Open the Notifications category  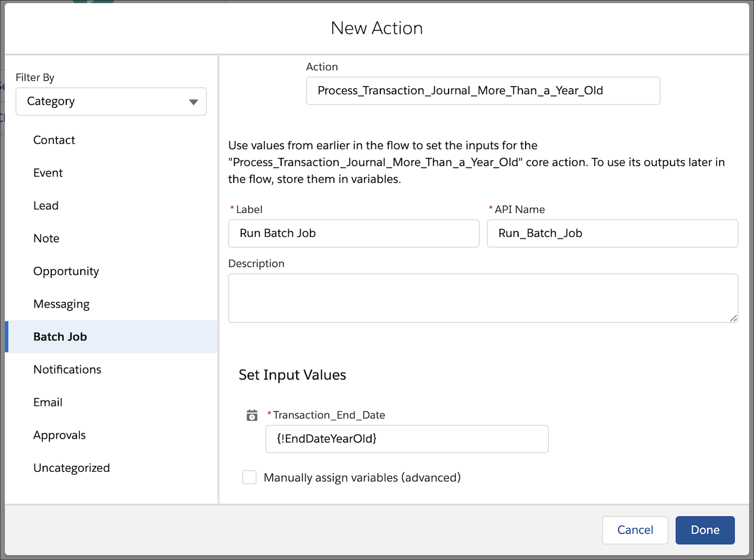pyautogui.click(x=67, y=370)
